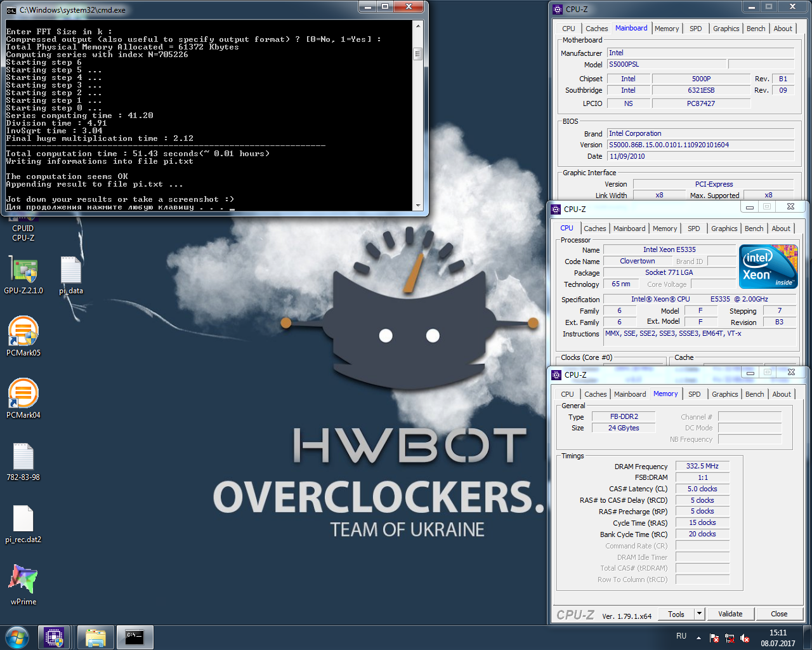
Task: Click the cmd window scrollbar thumb
Action: click(x=418, y=53)
